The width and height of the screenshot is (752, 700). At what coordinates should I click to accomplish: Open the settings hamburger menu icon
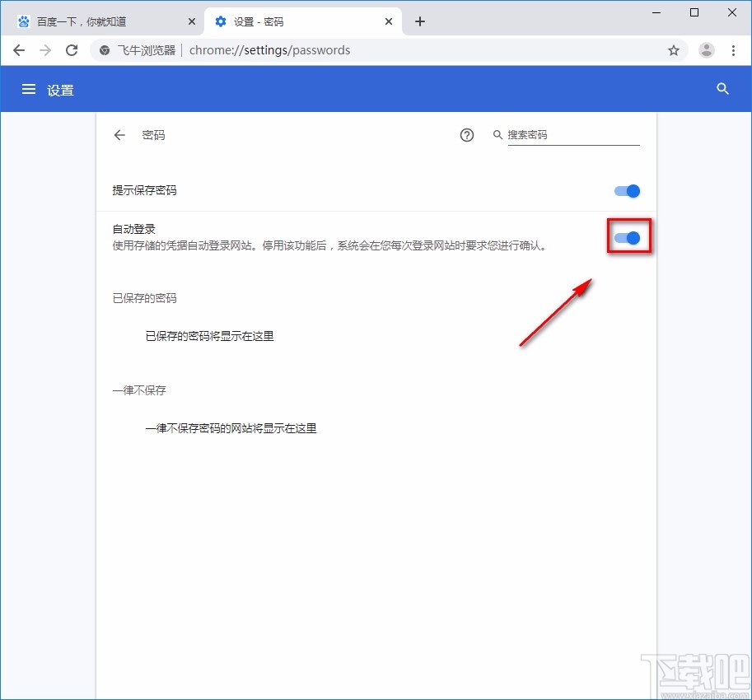(29, 89)
